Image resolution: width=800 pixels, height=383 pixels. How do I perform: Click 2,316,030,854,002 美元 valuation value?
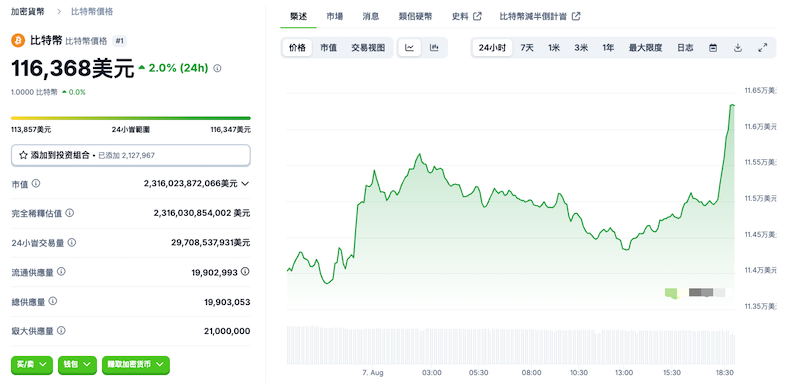pos(202,213)
